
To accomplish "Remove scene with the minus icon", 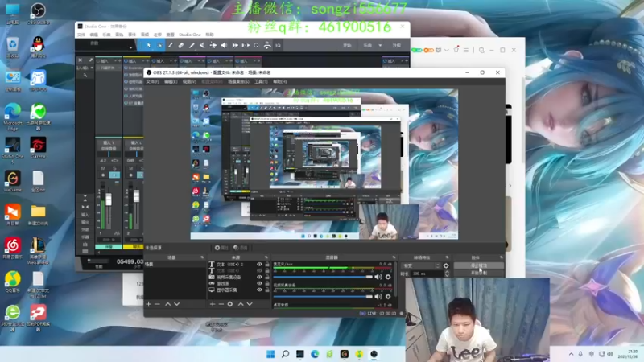I will pyautogui.click(x=157, y=304).
